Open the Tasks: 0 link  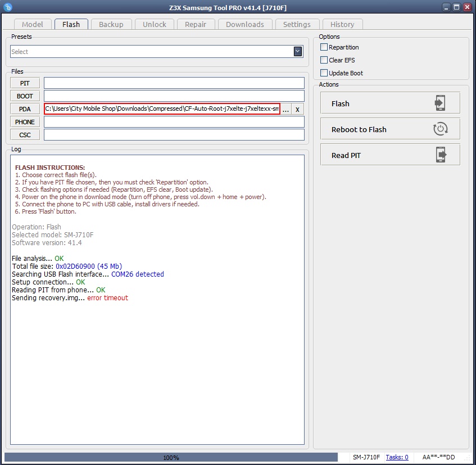click(397, 457)
